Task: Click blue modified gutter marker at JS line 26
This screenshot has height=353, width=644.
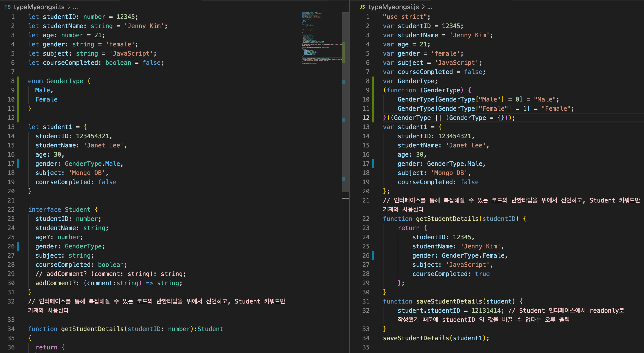Action: click(373, 256)
